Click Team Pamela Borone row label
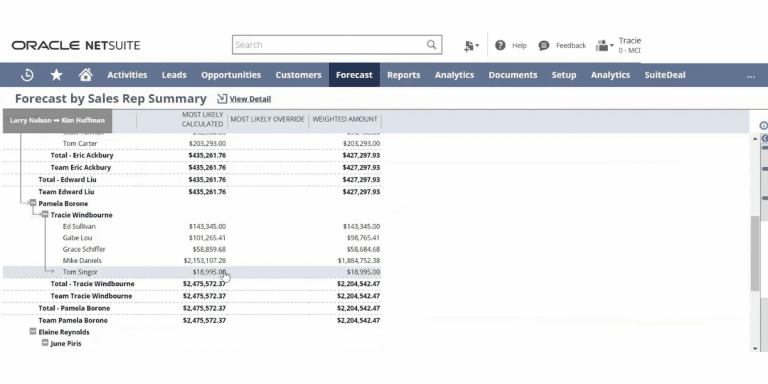Viewport: 768px width, 384px height. pyautogui.click(x=73, y=320)
